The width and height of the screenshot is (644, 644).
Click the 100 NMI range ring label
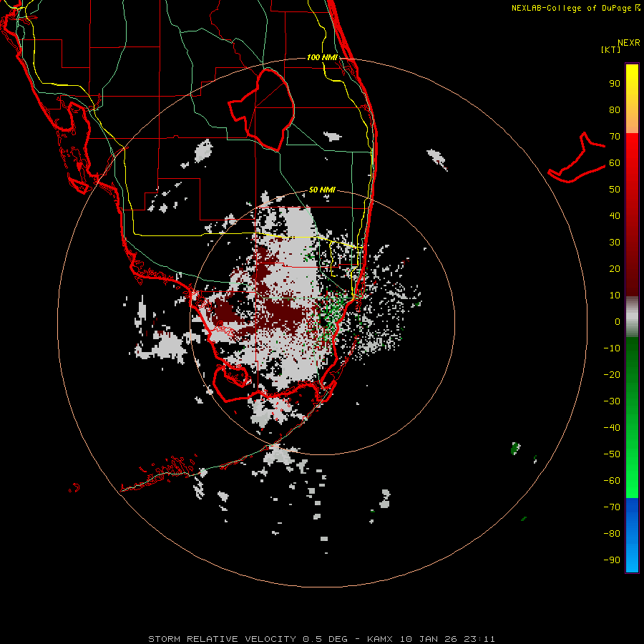pyautogui.click(x=322, y=57)
